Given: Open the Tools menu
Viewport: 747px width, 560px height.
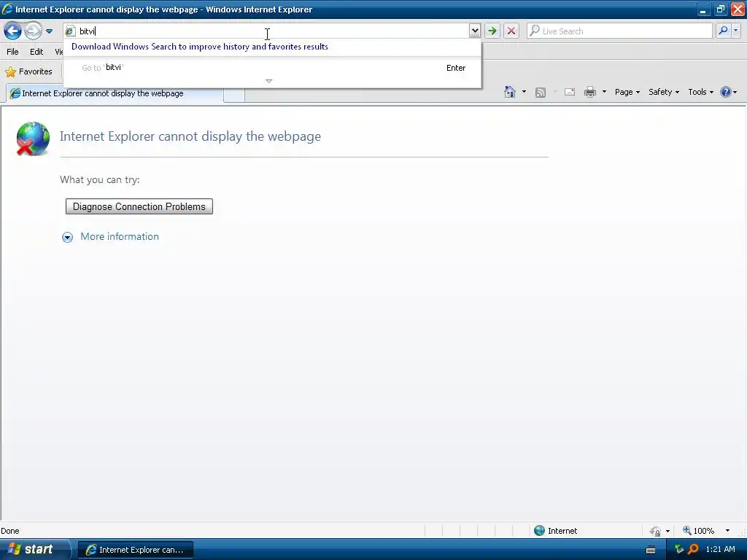Looking at the screenshot, I should point(700,92).
